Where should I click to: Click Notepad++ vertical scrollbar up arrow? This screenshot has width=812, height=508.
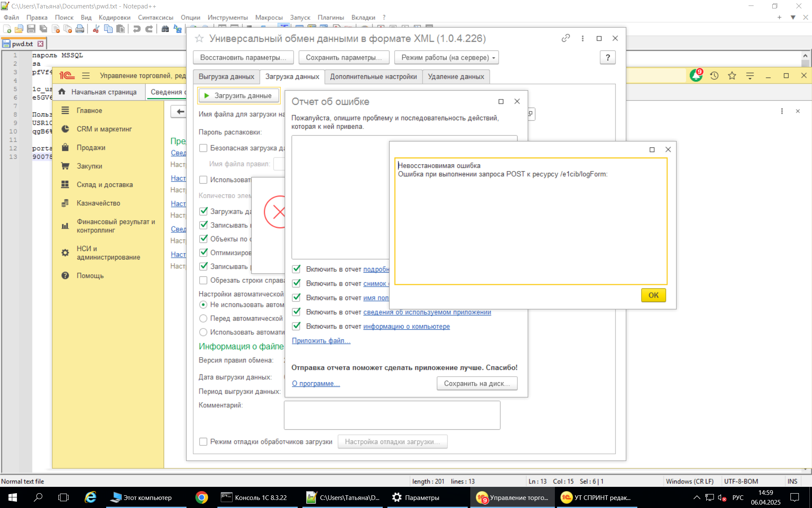point(805,55)
